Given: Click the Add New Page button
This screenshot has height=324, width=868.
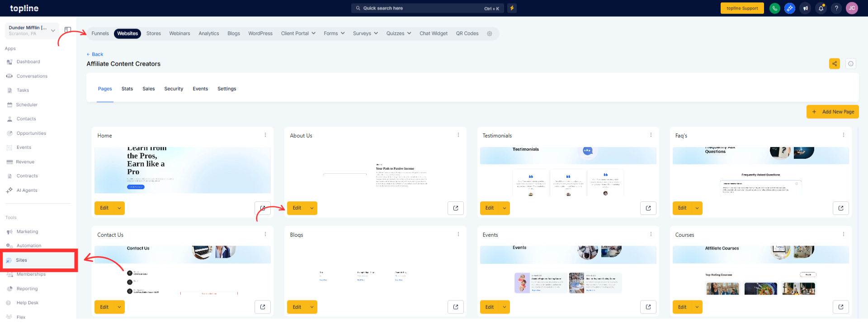Looking at the screenshot, I should [x=833, y=112].
